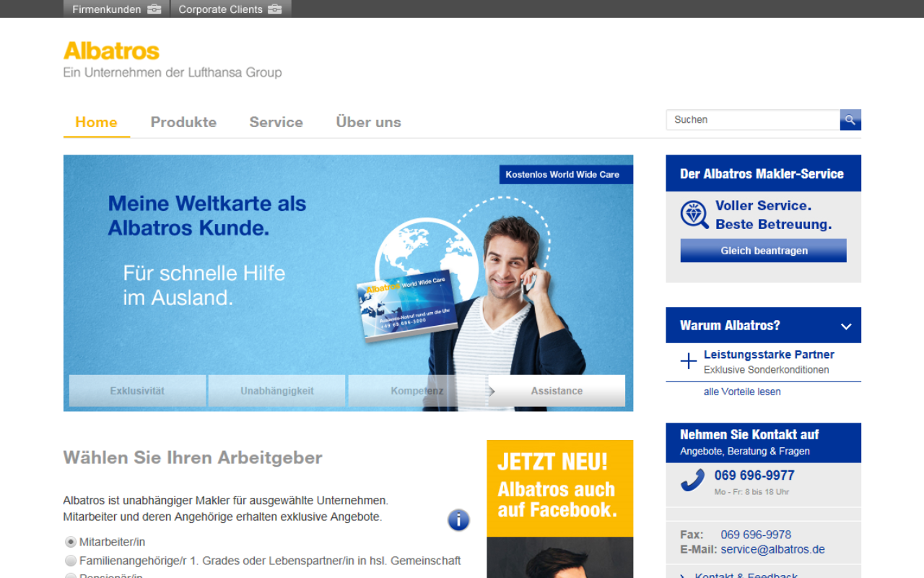This screenshot has width=924, height=578.
Task: Click the phone number 069 696-9977
Action: click(754, 475)
